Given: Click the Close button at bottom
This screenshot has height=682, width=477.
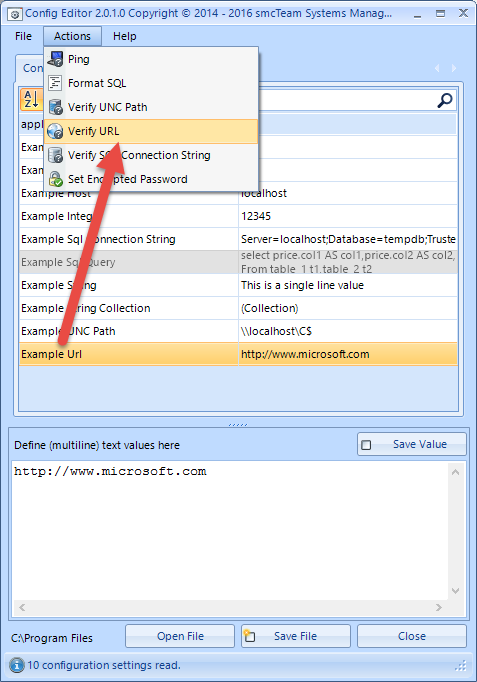Looking at the screenshot, I should click(412, 636).
